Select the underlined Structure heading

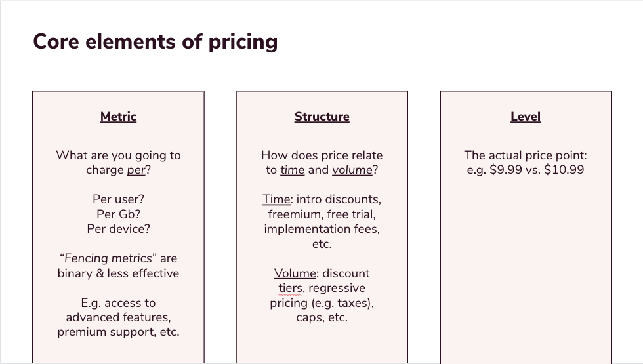[321, 117]
